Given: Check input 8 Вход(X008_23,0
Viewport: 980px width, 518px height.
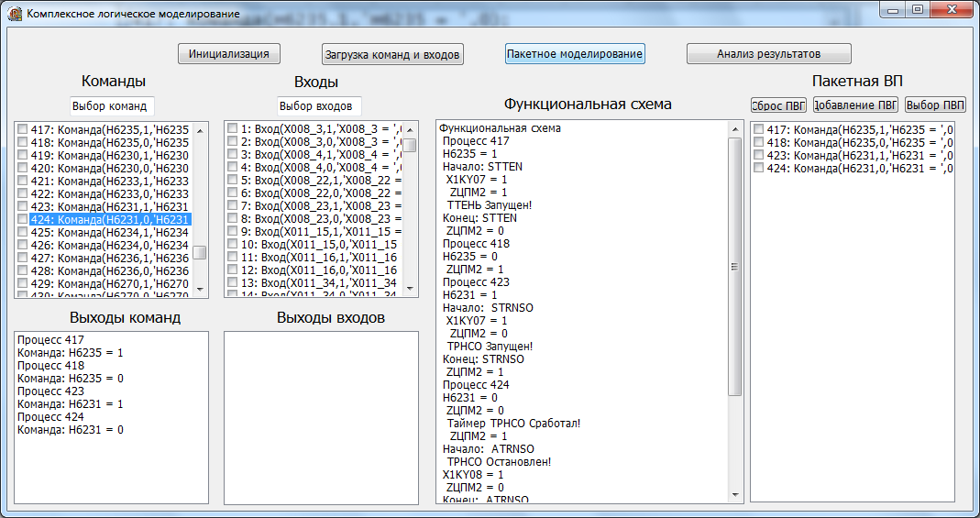Looking at the screenshot, I should (x=233, y=218).
